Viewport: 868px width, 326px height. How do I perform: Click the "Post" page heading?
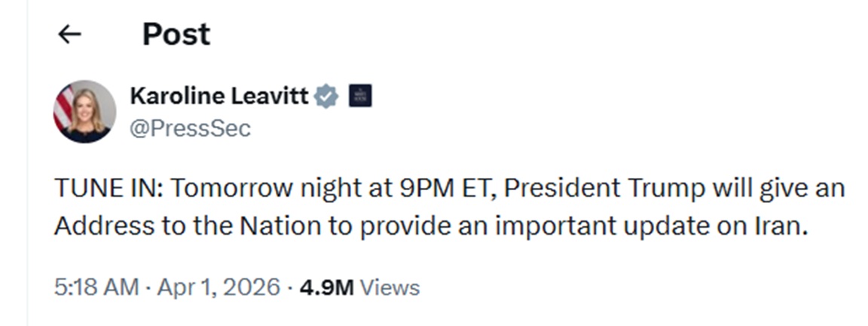176,34
